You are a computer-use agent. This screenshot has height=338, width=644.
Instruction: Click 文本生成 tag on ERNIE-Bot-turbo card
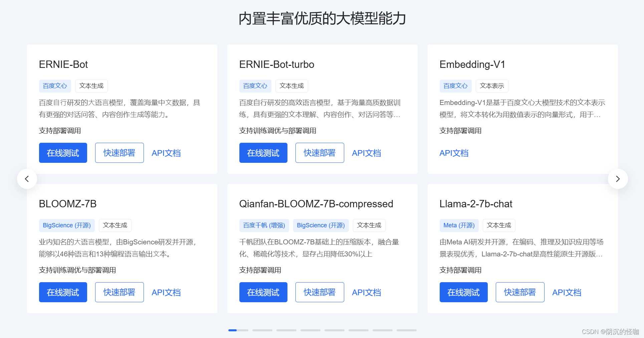point(292,86)
